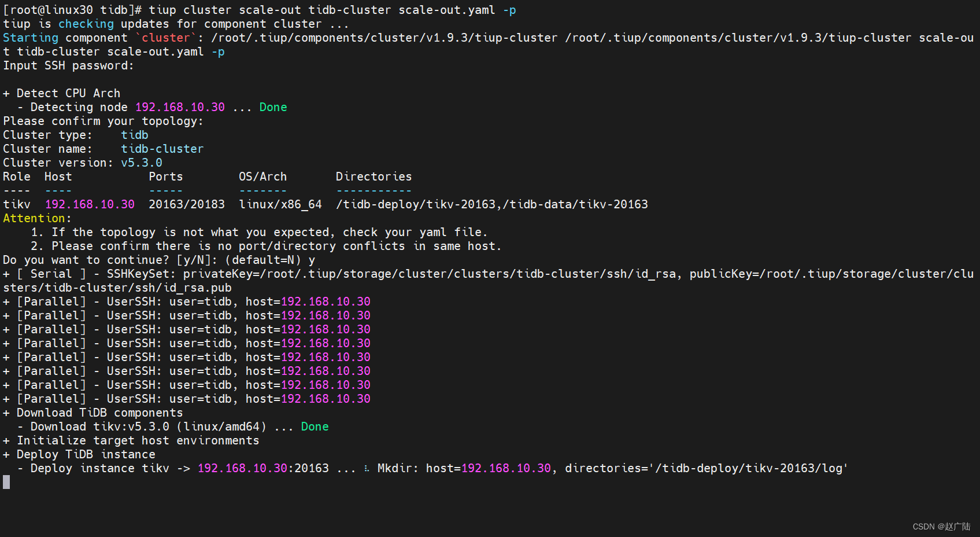Image resolution: width=980 pixels, height=537 pixels.
Task: Click the "directories='/tidb-deploy/tikv-20163/log'" text
Action: (706, 468)
